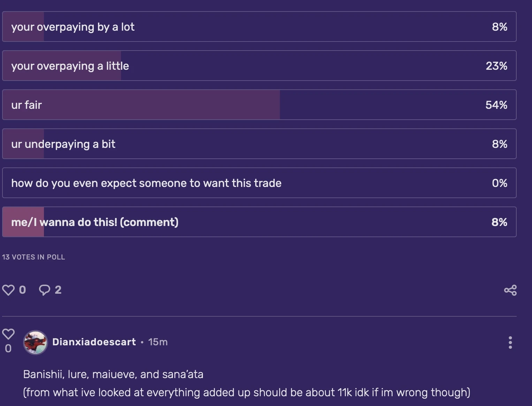Select "your overpaying by a lot" poll option
Viewport: 532px width, 406px height.
tap(259, 27)
